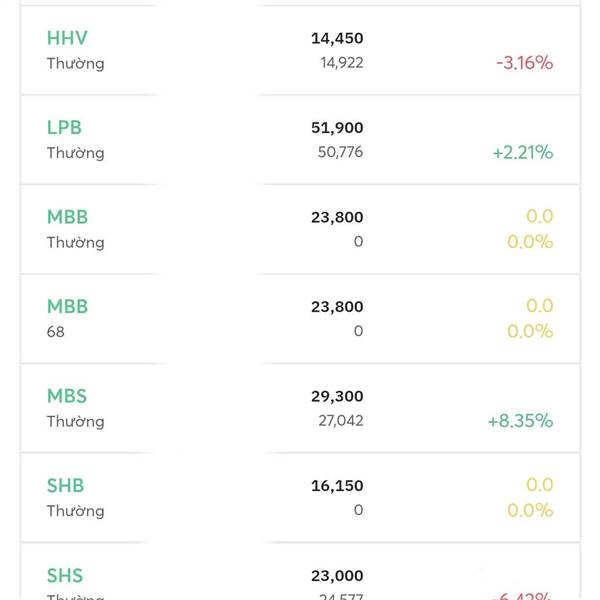This screenshot has width=600, height=600.
Task: Tap the SHB price 16,150
Action: coord(337,486)
